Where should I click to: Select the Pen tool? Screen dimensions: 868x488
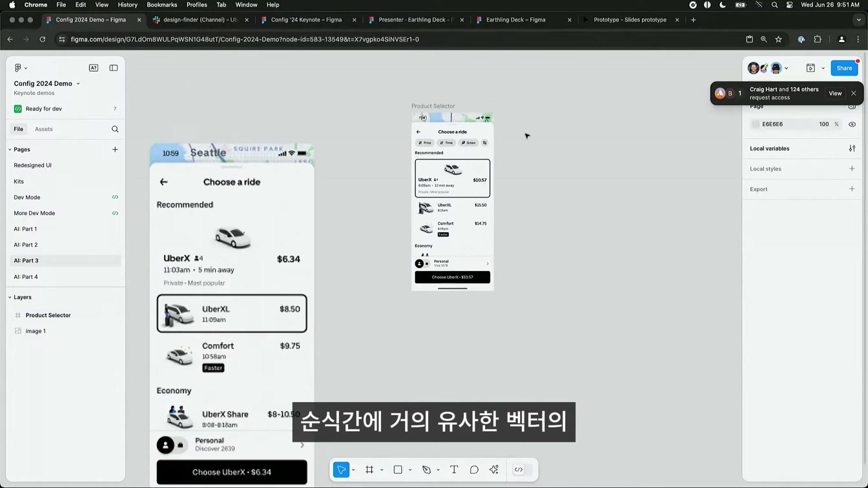426,470
